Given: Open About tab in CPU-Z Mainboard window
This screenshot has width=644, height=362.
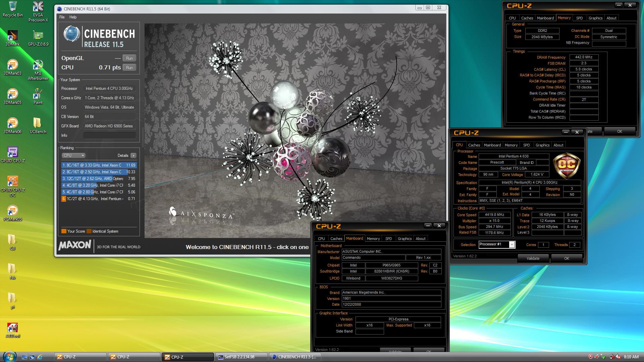Looking at the screenshot, I should click(x=420, y=239).
